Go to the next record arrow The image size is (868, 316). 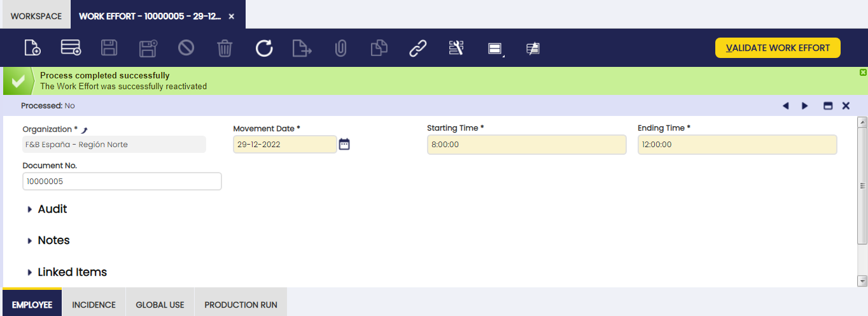(x=805, y=106)
